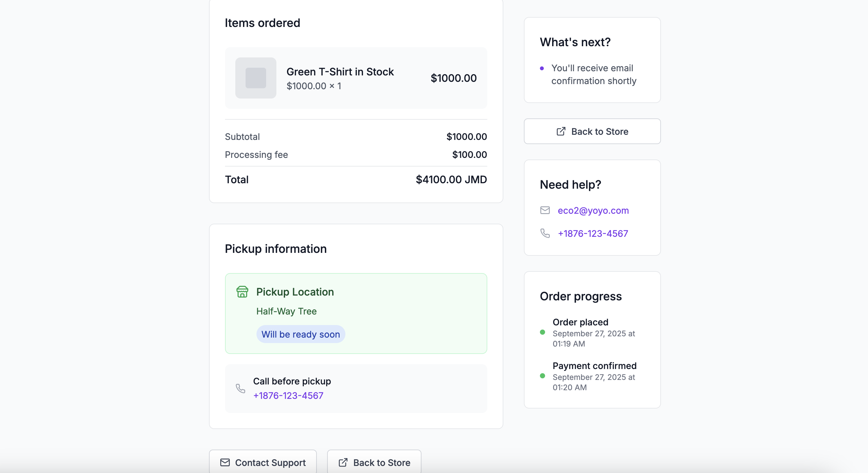Click the envelope icon in Need help card
This screenshot has height=473, width=868.
point(545,210)
